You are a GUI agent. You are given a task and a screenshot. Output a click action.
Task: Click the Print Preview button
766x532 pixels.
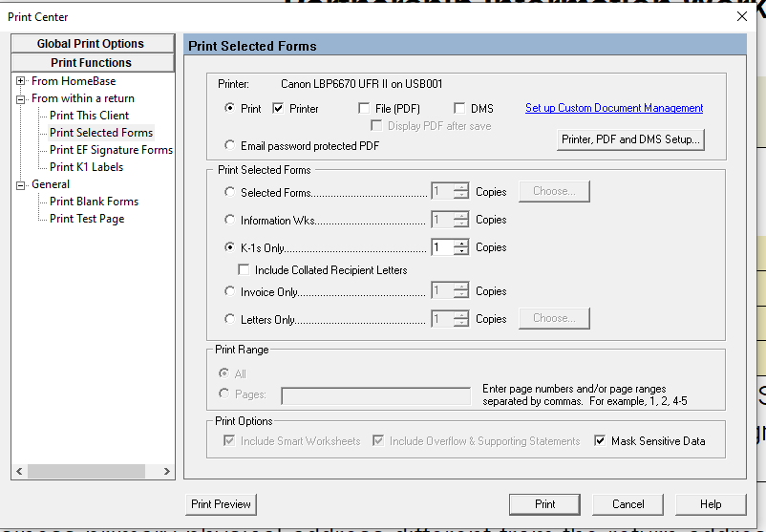(x=221, y=504)
